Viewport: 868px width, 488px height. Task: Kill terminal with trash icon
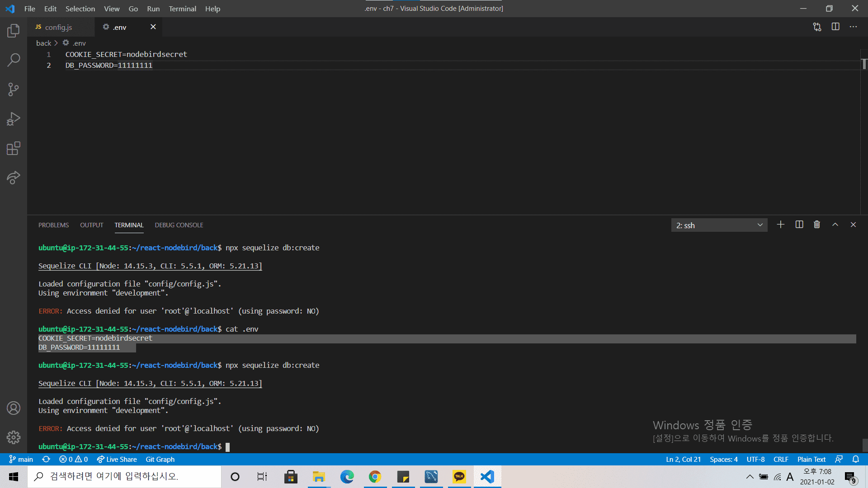click(817, 225)
